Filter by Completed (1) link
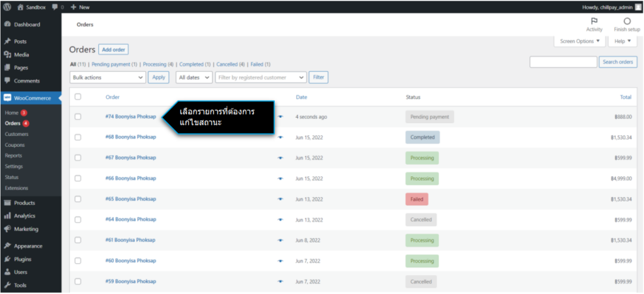The image size is (644, 294). coord(195,65)
